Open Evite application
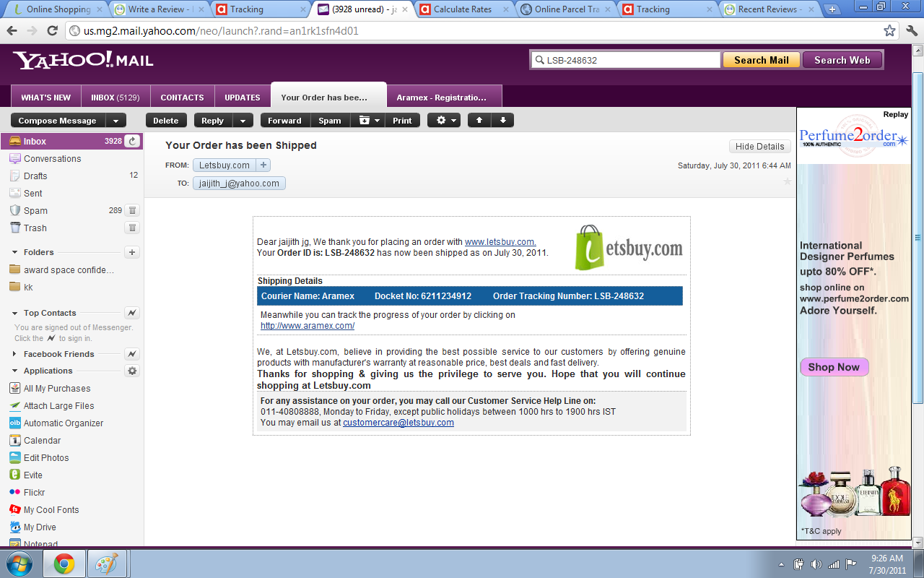Screen dimensions: 924x578 pyautogui.click(x=26, y=475)
